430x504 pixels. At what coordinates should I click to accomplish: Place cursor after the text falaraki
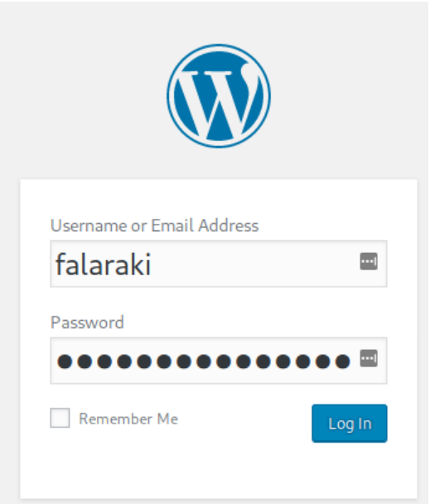pyautogui.click(x=152, y=264)
